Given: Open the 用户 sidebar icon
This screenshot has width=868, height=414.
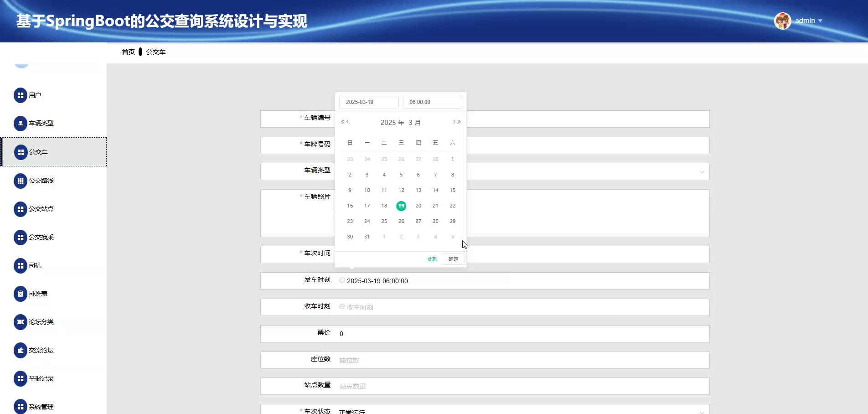Looking at the screenshot, I should point(21,95).
